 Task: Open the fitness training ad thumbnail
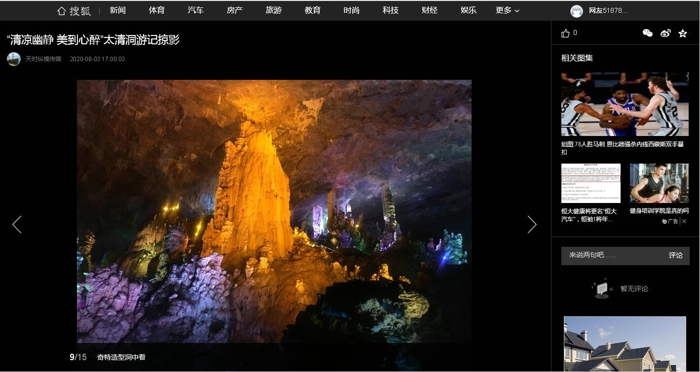pyautogui.click(x=659, y=183)
